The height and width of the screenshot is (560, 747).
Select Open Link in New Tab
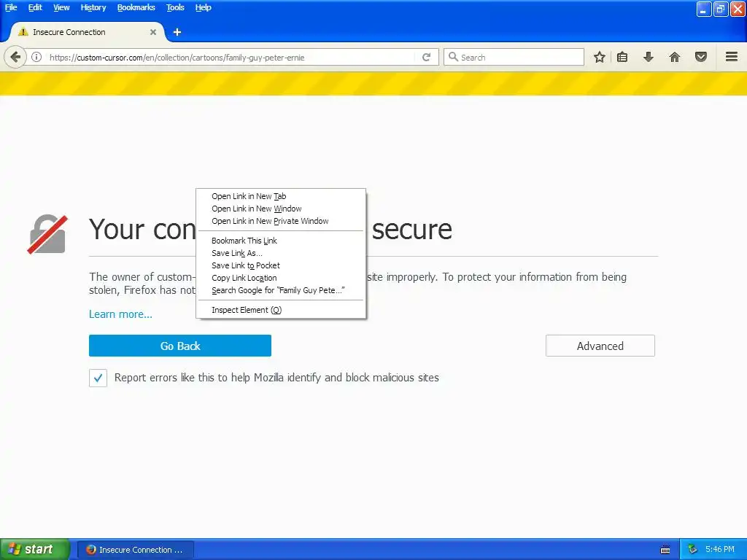[281, 196]
